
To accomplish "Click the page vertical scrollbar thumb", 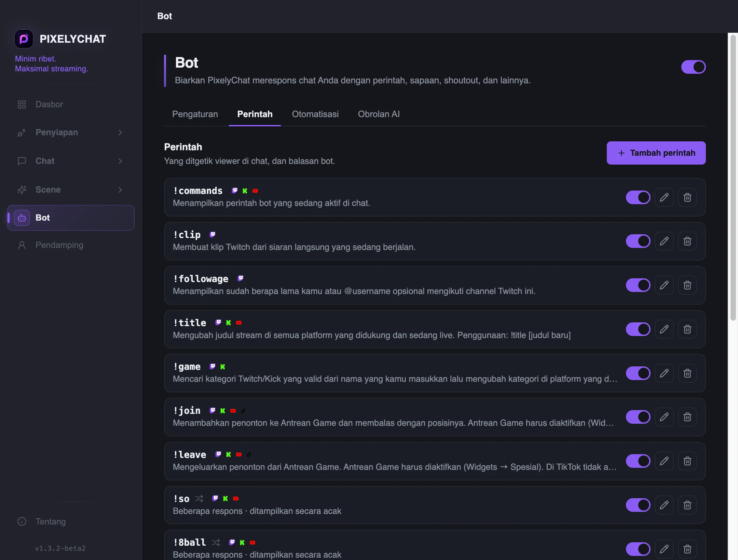I will (x=733, y=178).
